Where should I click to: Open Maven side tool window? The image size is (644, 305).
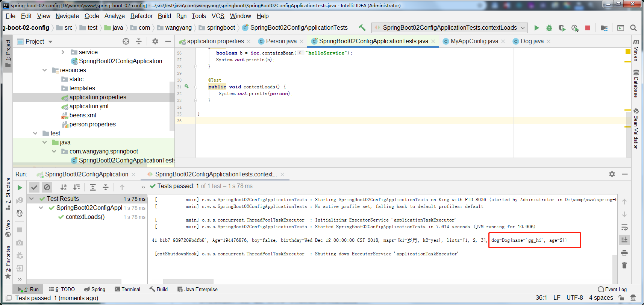636,50
